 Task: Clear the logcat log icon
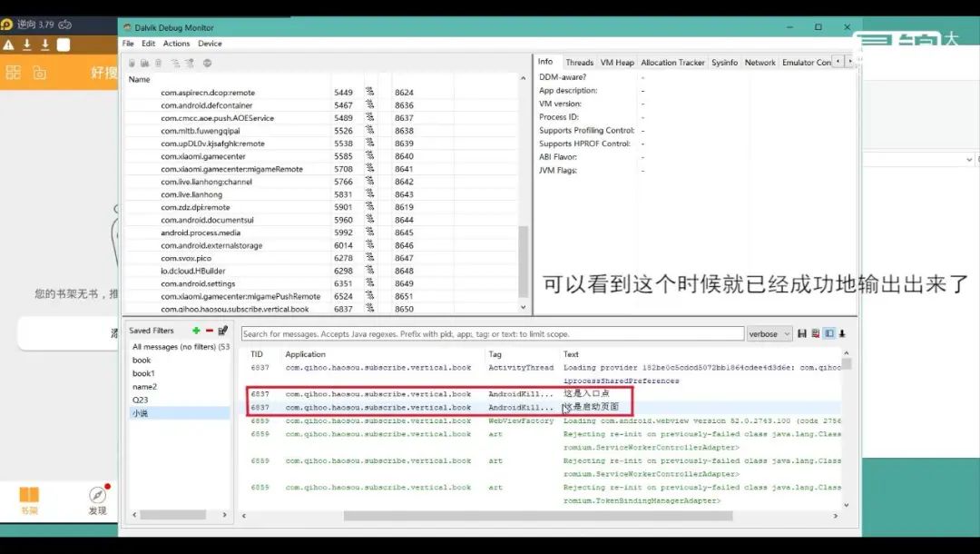[x=816, y=334]
